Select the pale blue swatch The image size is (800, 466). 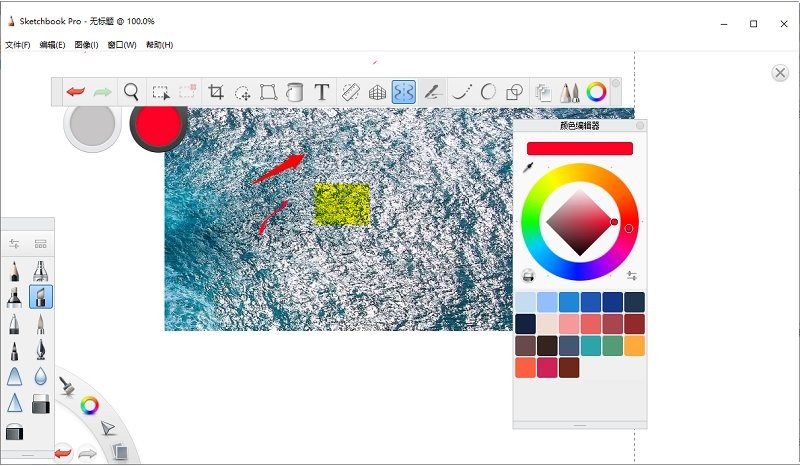tap(525, 302)
